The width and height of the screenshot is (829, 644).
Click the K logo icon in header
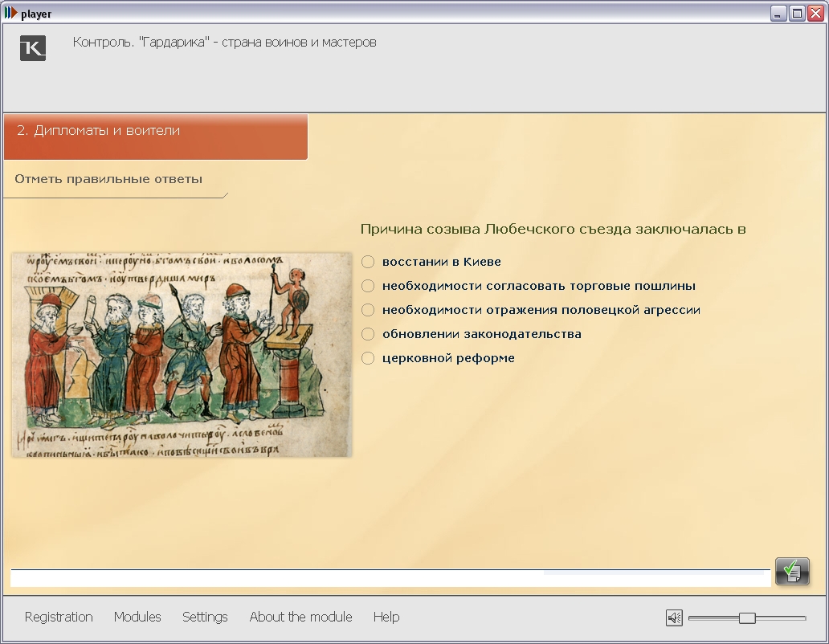coord(33,48)
